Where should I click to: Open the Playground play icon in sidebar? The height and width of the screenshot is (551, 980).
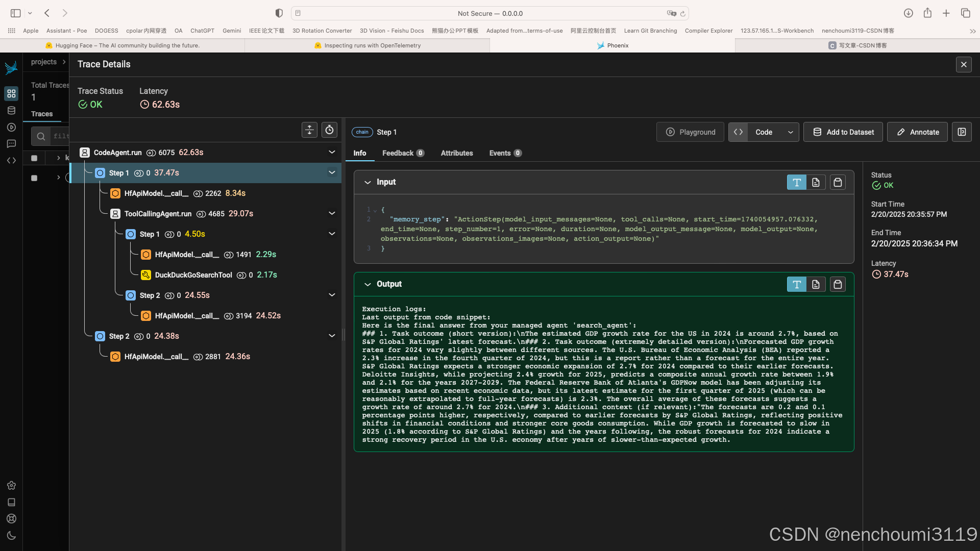(11, 128)
